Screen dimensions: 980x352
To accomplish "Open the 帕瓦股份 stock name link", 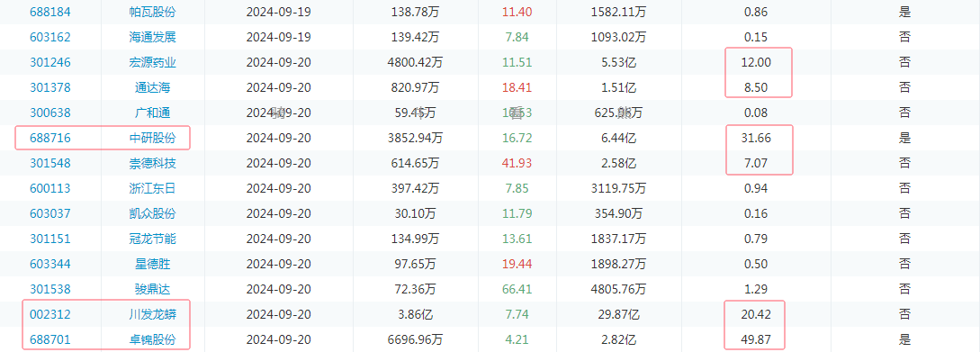I will point(153,12).
